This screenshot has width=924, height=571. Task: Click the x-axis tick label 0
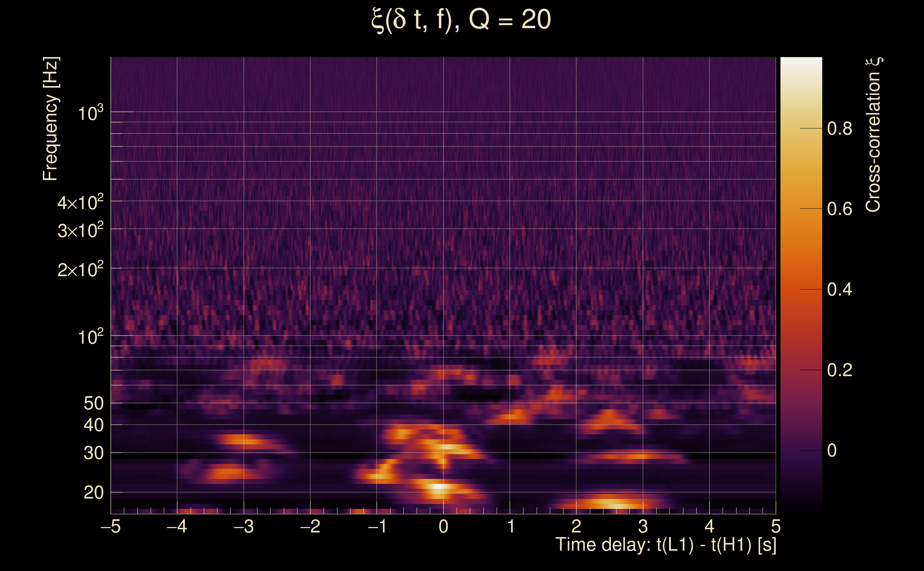(443, 526)
